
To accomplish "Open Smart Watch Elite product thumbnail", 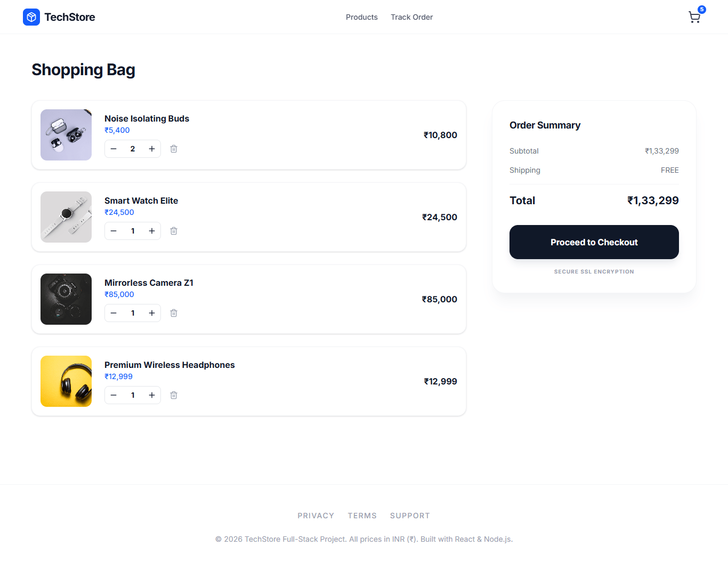I will [66, 217].
